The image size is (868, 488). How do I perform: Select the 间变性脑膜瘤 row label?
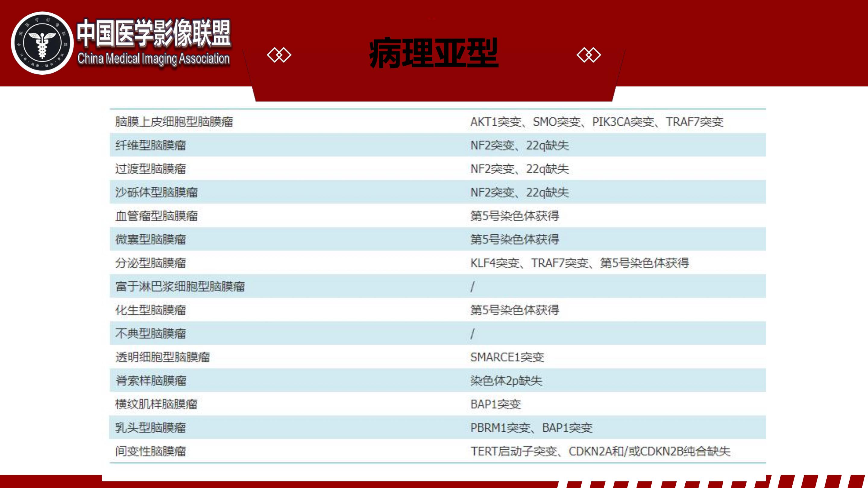[x=151, y=451]
